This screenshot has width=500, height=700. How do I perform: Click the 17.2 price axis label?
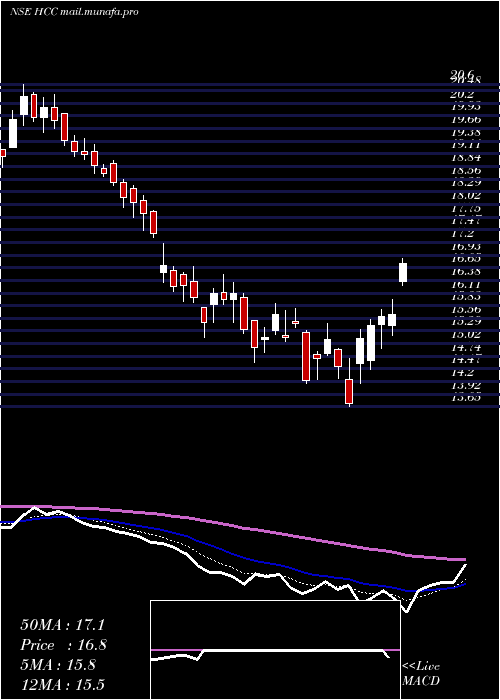click(x=462, y=233)
